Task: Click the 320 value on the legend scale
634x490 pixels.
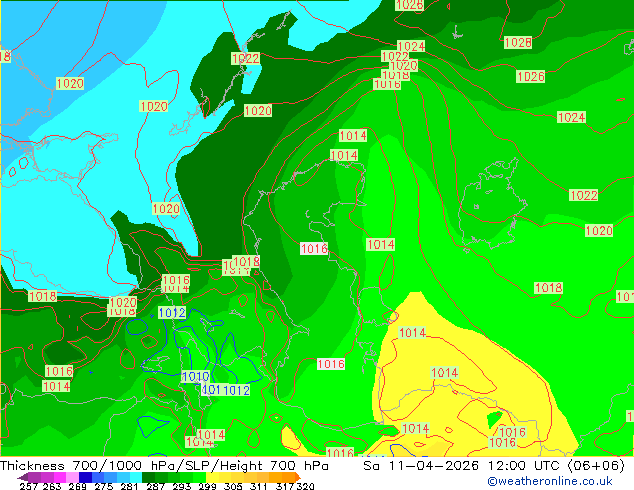Action: point(305,486)
